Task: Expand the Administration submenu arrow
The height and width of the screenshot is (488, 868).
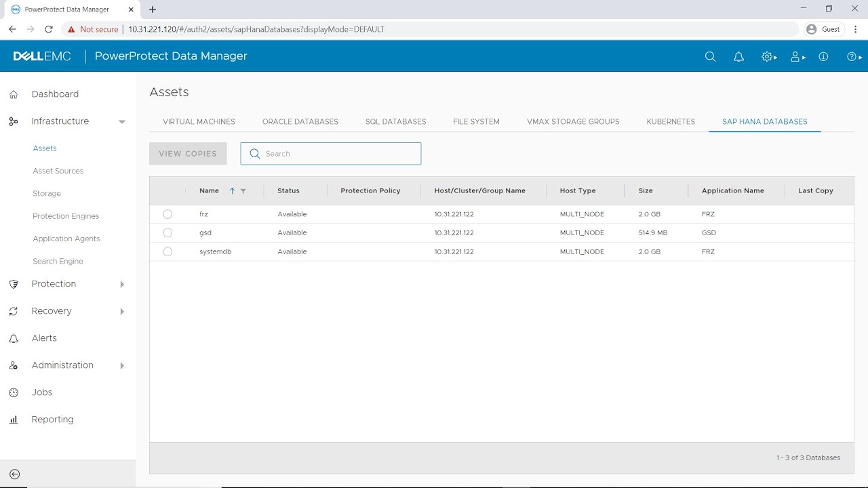Action: coord(122,366)
